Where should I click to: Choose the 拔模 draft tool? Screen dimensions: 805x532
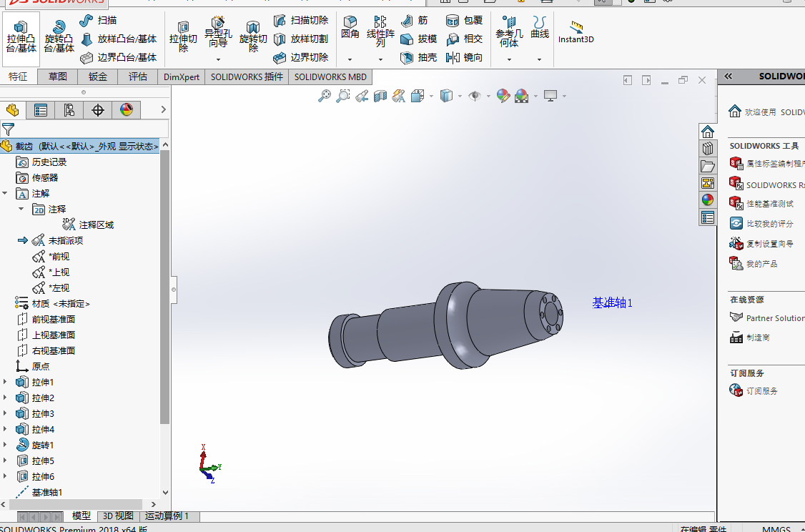pos(419,39)
